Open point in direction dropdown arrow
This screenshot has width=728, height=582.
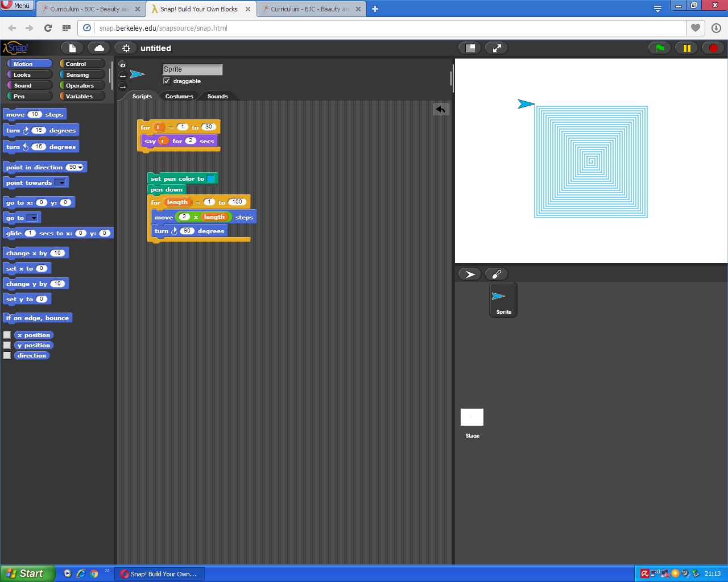[x=80, y=168]
